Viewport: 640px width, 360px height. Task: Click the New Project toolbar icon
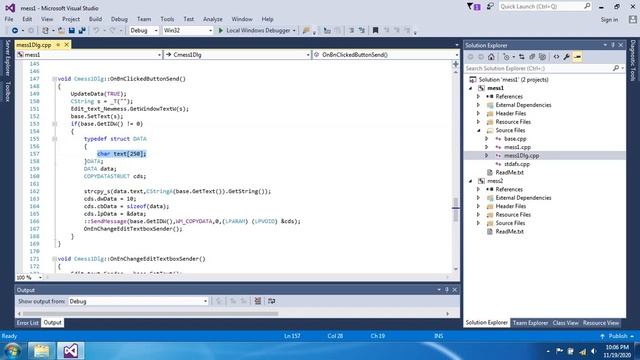45,31
